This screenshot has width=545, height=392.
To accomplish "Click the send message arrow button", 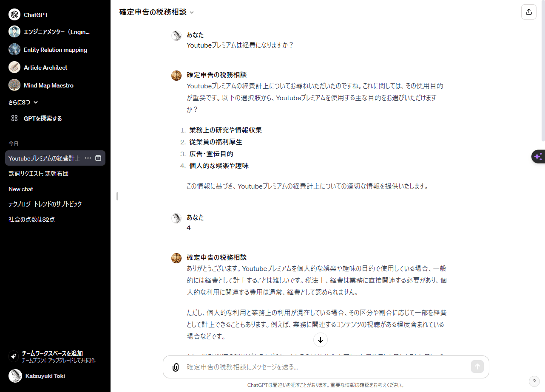I will coord(477,367).
